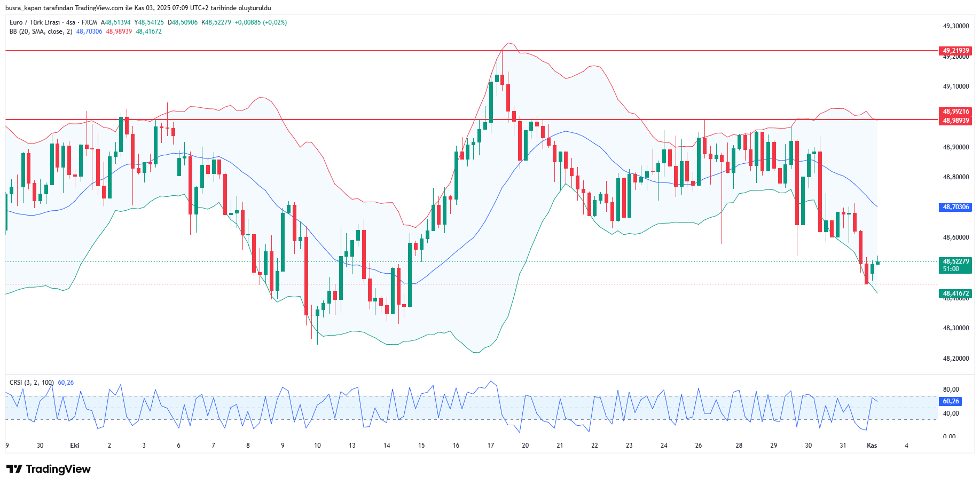The height and width of the screenshot is (485, 980).
Task: Click the 'Kas' month label on time axis
Action: [x=872, y=446]
